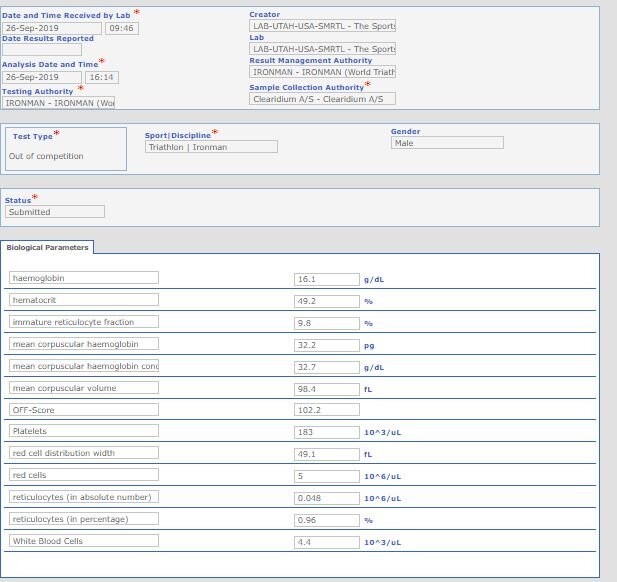The height and width of the screenshot is (582, 617).
Task: Click the Sample Collection Authority Clearidium field
Action: click(x=322, y=99)
